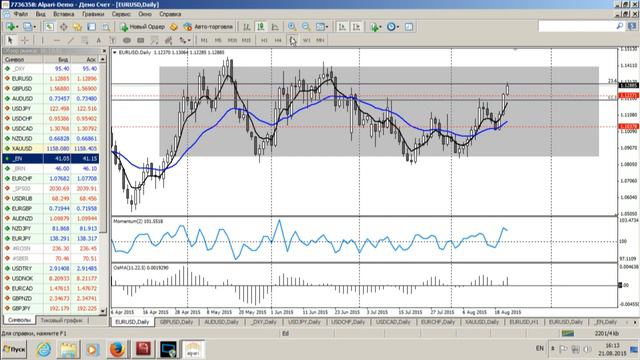Select the horizontal line tool
640x360 pixels.
[56, 40]
